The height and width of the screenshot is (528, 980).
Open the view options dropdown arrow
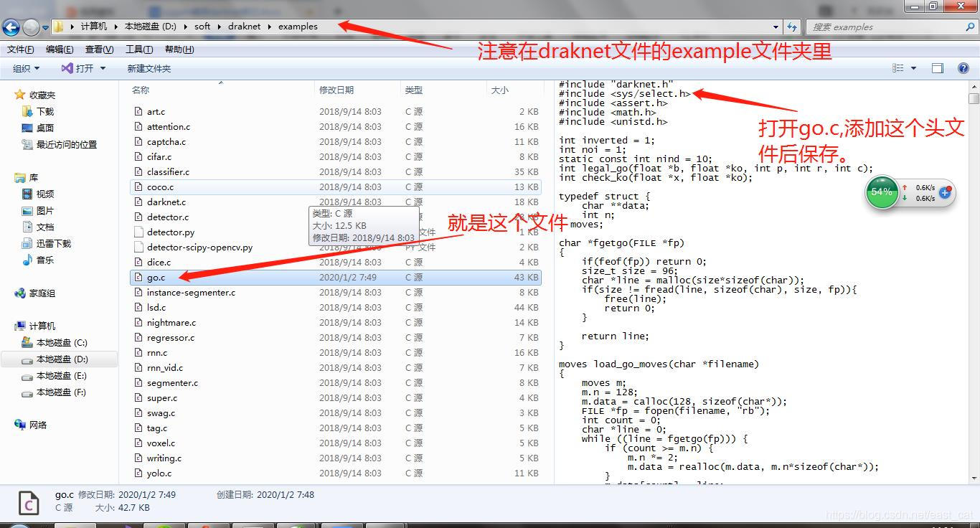913,68
